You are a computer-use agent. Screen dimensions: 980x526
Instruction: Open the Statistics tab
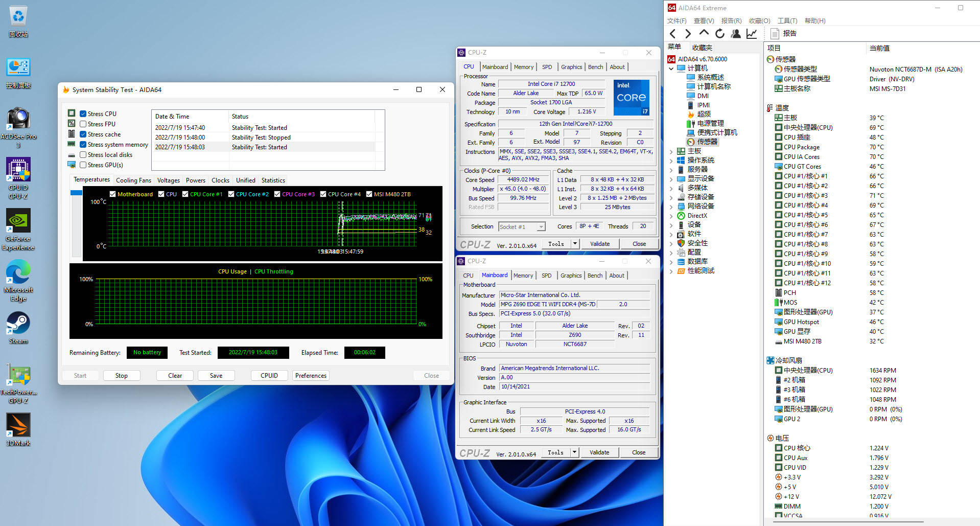273,180
